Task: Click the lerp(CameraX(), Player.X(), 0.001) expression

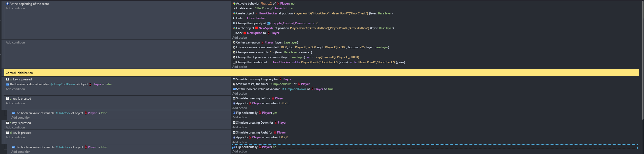Action: [x=337, y=57]
